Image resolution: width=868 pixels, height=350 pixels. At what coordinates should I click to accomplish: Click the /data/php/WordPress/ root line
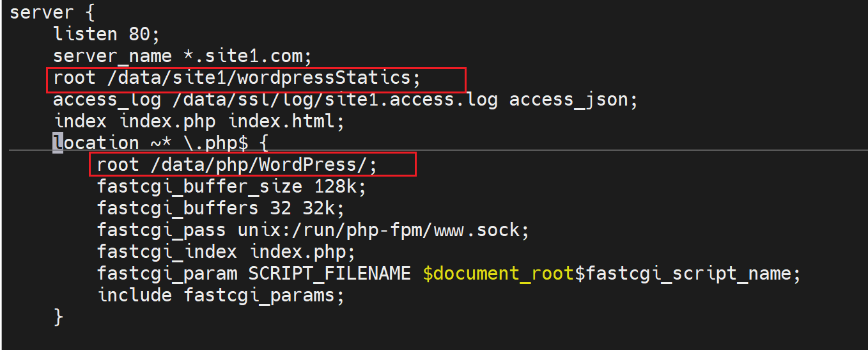[x=237, y=164]
